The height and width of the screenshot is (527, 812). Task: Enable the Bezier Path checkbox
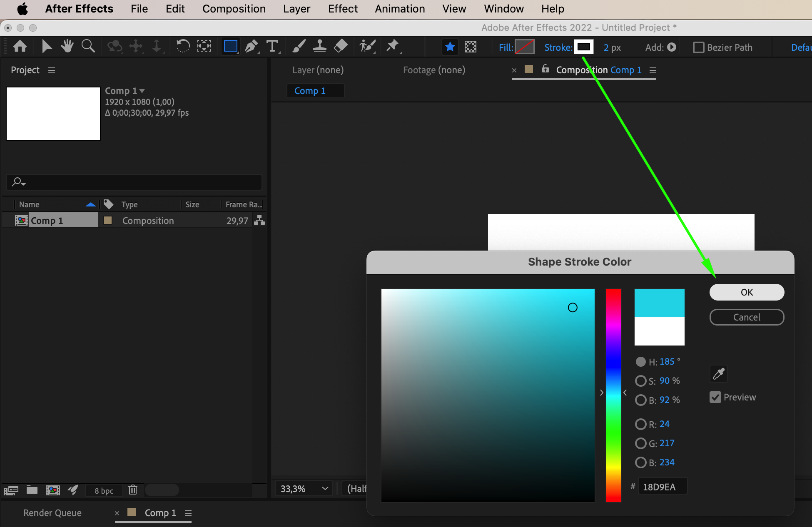point(698,47)
